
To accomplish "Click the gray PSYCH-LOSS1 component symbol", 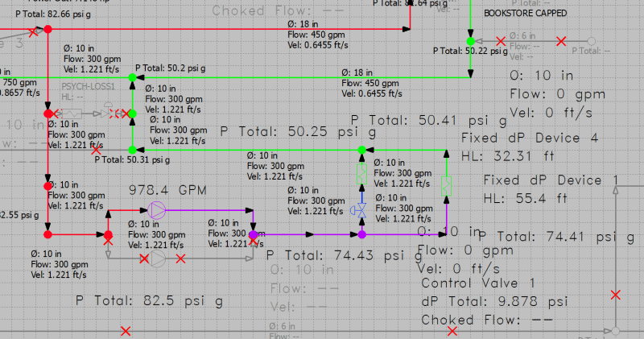I will (72, 114).
